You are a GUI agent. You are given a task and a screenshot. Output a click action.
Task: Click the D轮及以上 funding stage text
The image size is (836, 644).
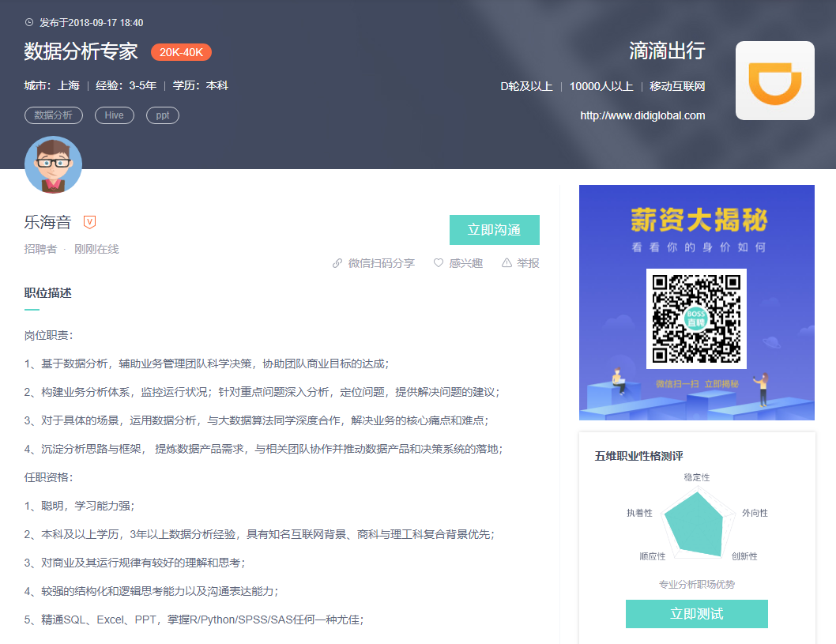526,86
